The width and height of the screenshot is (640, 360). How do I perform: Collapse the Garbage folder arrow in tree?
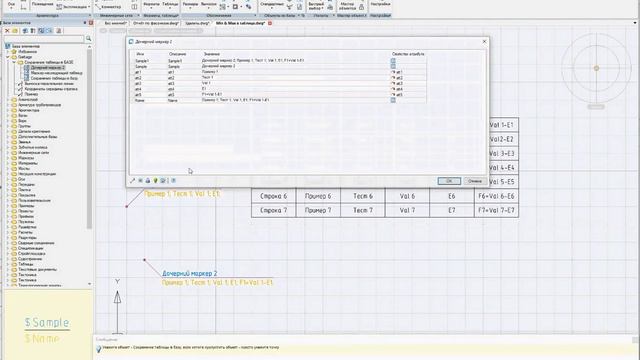click(x=8, y=57)
